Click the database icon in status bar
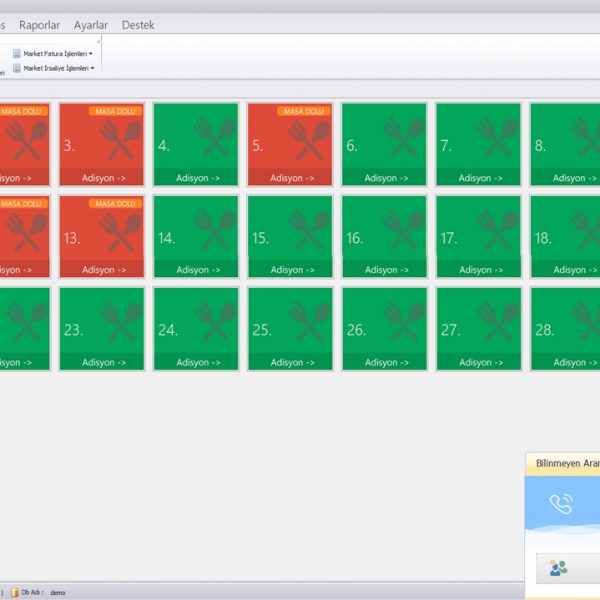This screenshot has height=600, width=600. click(x=15, y=592)
